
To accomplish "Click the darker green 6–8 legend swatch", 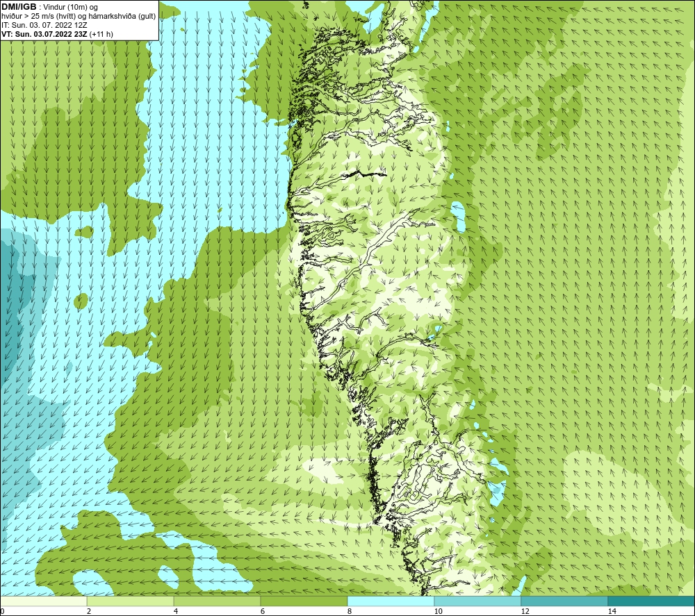I will (304, 601).
